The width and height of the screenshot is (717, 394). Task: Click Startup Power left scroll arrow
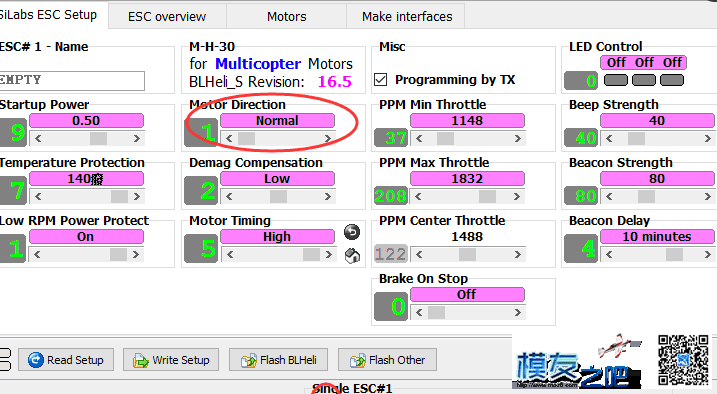tap(38, 138)
